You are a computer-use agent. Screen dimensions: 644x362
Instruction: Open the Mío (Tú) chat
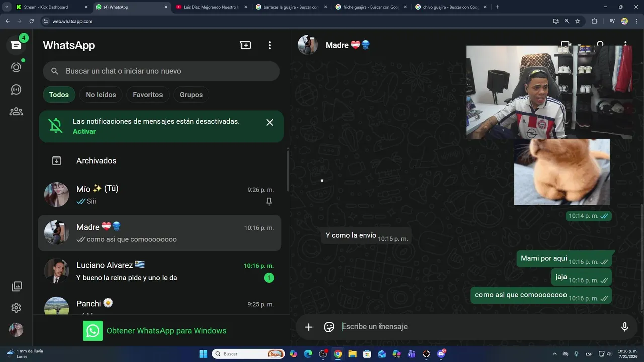coord(160,195)
